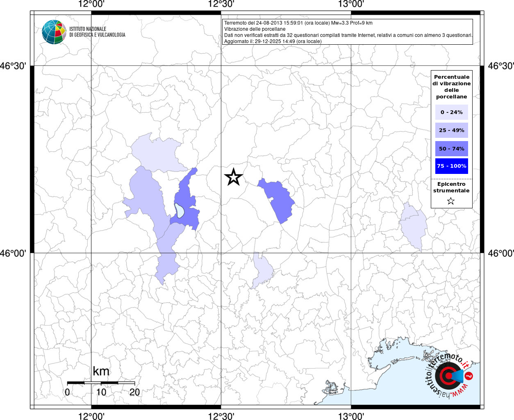The width and height of the screenshot is (514, 420).
Task: Click the 'km' scale bar label
Action: coord(101,371)
